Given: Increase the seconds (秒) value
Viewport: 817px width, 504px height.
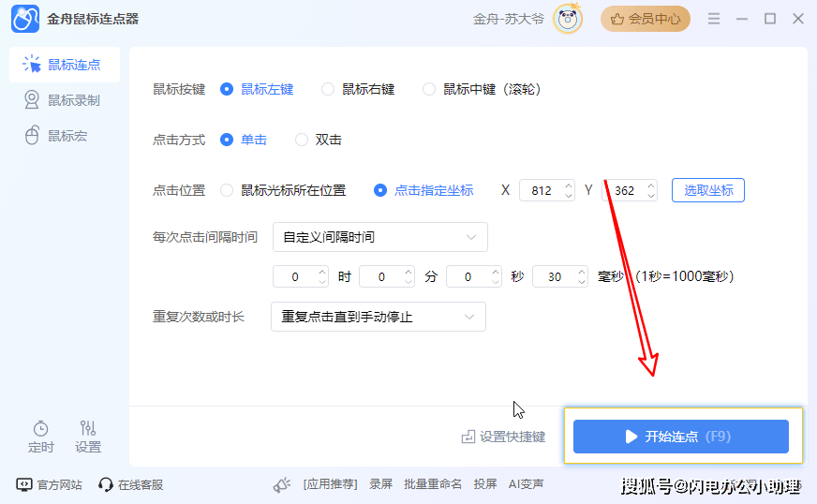Looking at the screenshot, I should (496, 272).
